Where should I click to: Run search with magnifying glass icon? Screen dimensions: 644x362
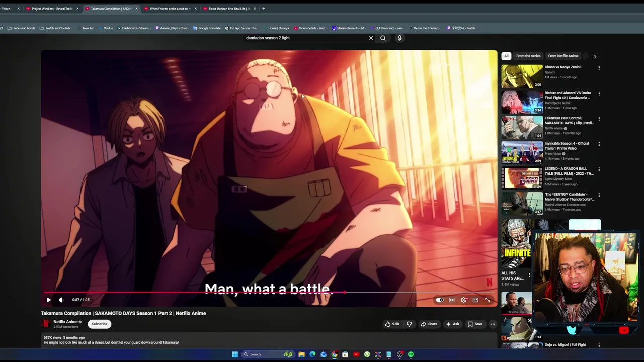[383, 38]
